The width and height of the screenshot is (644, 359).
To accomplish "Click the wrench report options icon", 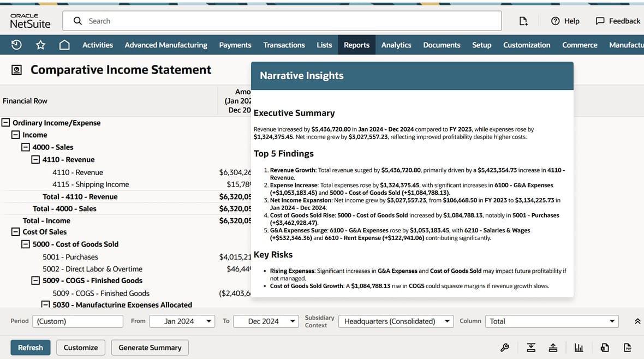I will coord(505,348).
